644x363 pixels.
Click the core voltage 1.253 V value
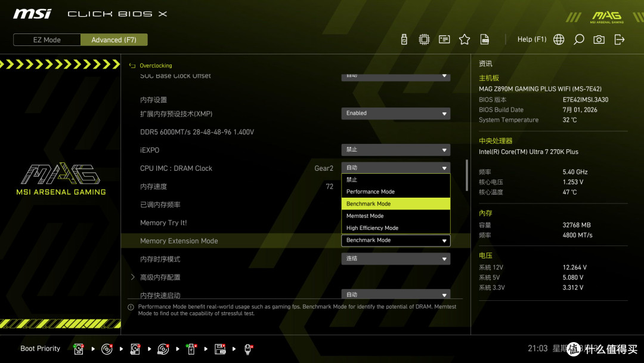tap(573, 181)
